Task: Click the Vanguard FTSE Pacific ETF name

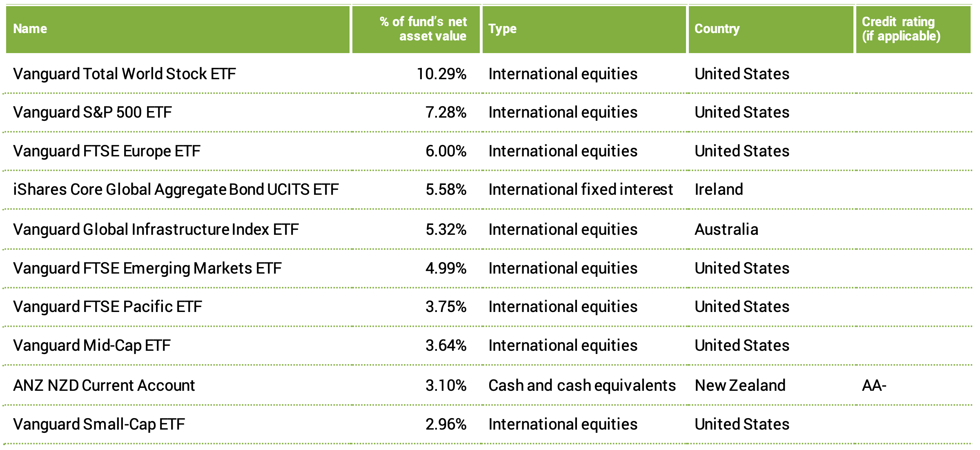Action: [107, 307]
